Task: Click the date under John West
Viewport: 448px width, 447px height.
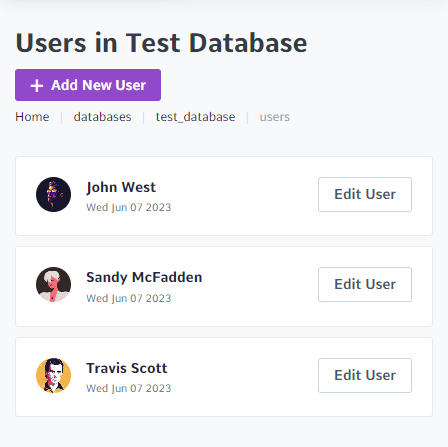Action: click(129, 207)
